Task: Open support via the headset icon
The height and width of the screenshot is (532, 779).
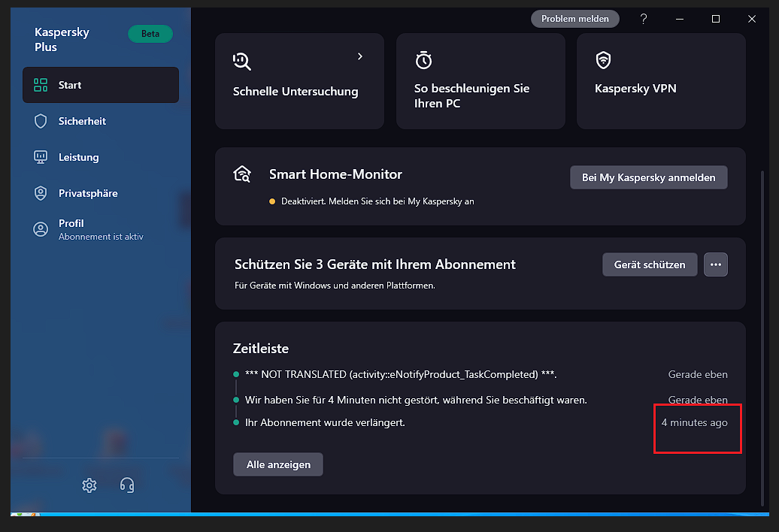Action: click(127, 485)
